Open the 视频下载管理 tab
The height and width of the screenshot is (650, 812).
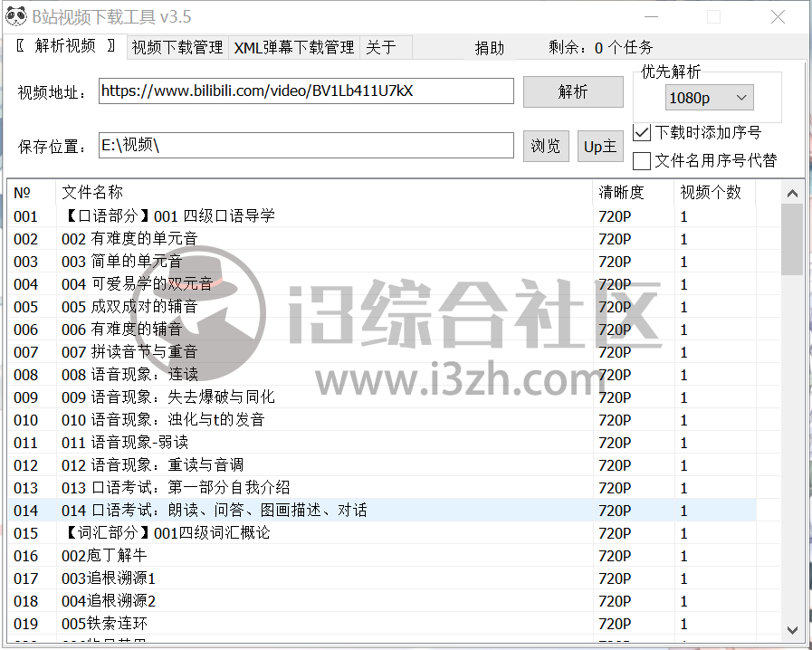tap(177, 48)
